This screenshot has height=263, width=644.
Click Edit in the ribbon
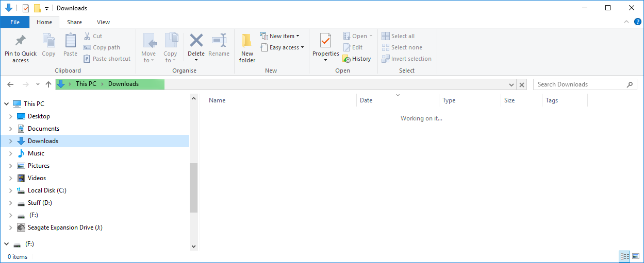click(353, 47)
